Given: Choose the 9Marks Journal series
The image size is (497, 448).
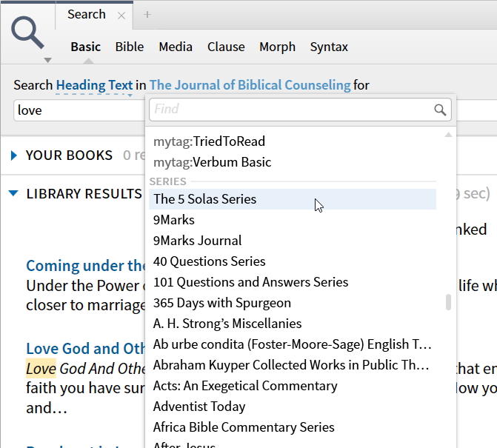Looking at the screenshot, I should [x=293, y=241].
